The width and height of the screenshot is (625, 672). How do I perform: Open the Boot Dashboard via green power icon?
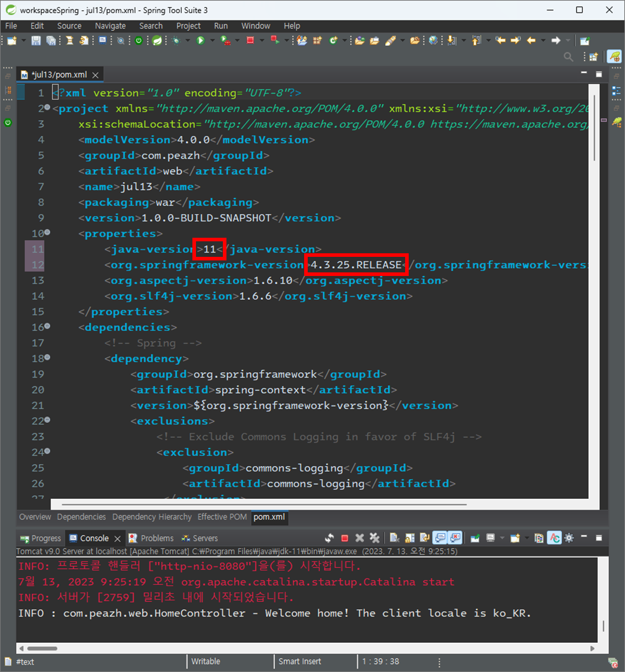point(139,41)
